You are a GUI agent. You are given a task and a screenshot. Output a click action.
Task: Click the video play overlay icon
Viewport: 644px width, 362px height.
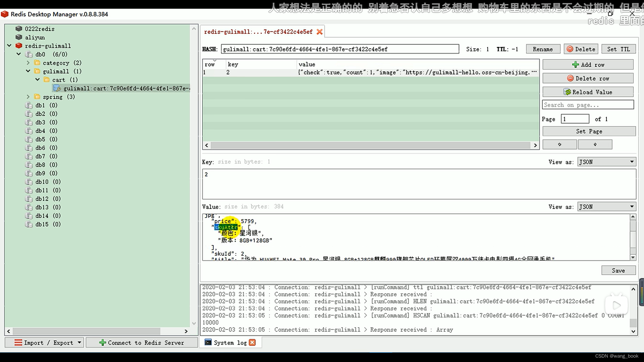point(616,305)
